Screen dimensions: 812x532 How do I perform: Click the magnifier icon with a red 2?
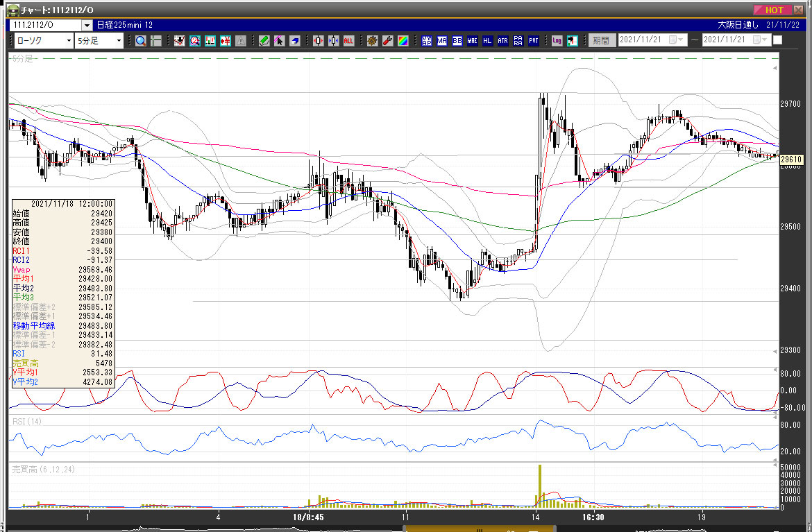tap(195, 40)
